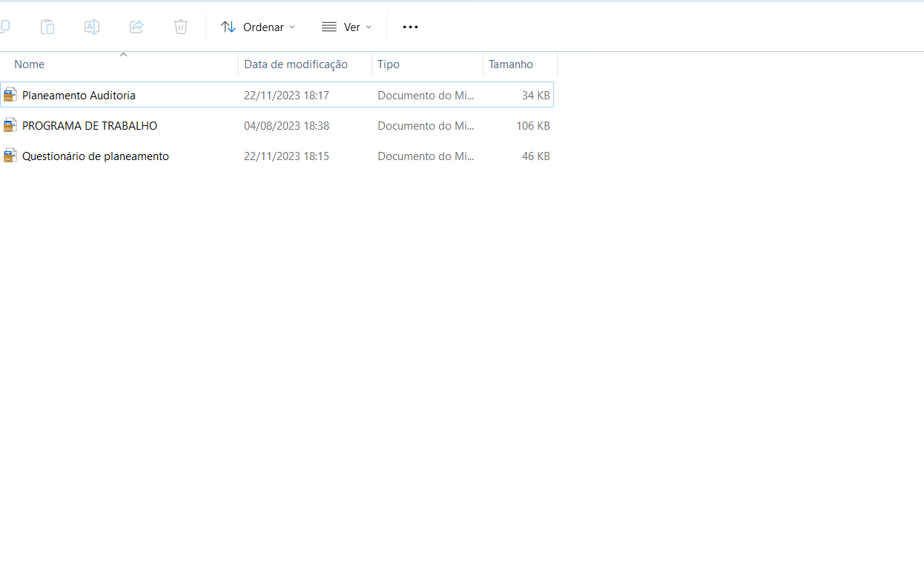Select the Planeamento Auditoria file name

[79, 96]
